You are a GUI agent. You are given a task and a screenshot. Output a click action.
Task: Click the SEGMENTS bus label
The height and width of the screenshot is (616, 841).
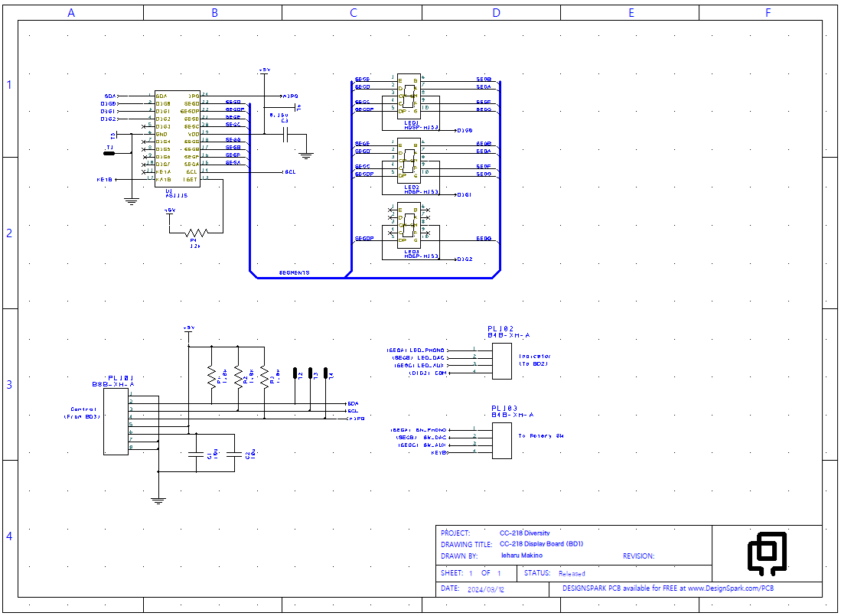(x=294, y=273)
